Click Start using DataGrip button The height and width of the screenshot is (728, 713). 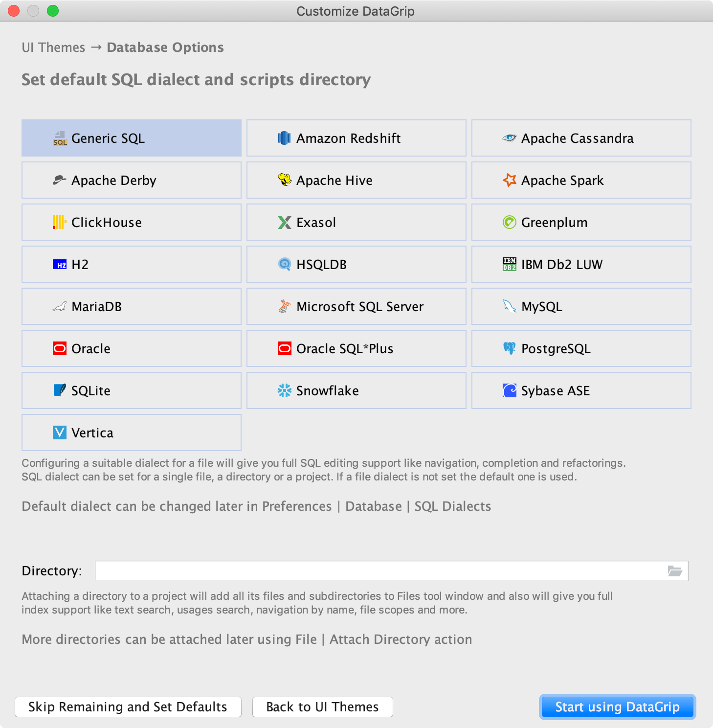pos(617,707)
